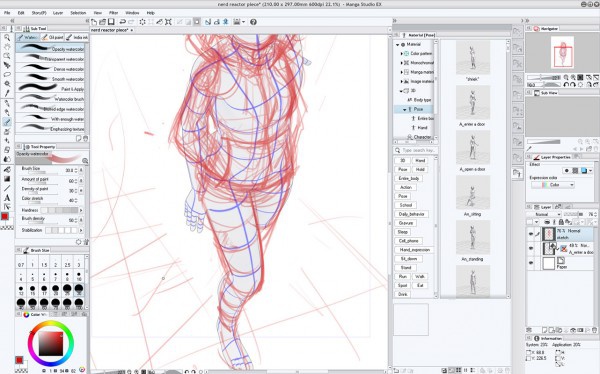Expand the Image material folder
Viewport: 600px width, 374px height.
[401, 82]
